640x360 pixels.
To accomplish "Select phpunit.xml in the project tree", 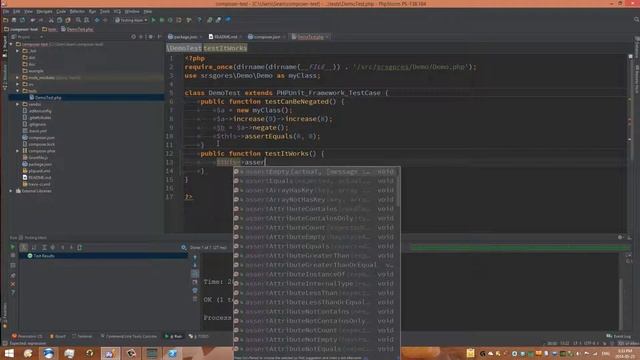I will [36, 171].
